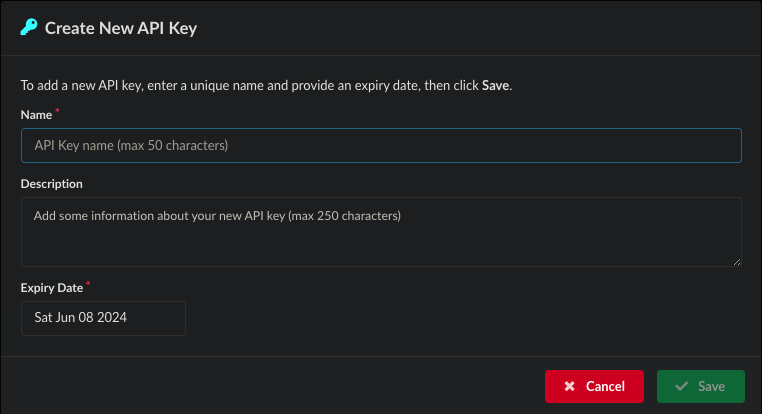The width and height of the screenshot is (762, 414).
Task: Click the X icon on the Cancel button
Action: [569, 386]
